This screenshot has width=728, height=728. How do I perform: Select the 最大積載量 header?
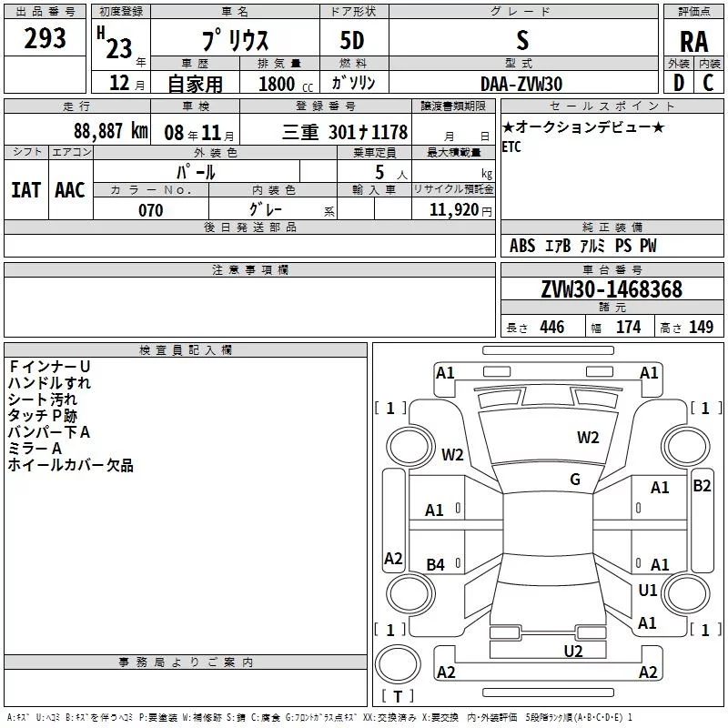(453, 153)
